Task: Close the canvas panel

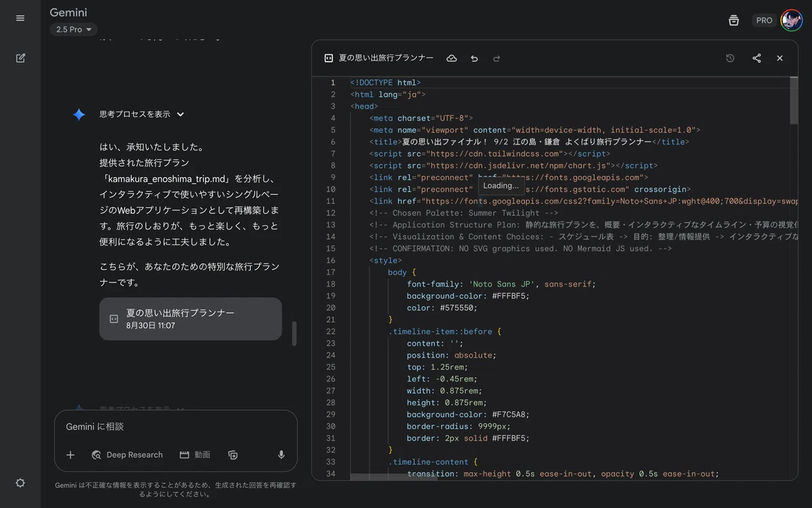Action: pyautogui.click(x=780, y=58)
